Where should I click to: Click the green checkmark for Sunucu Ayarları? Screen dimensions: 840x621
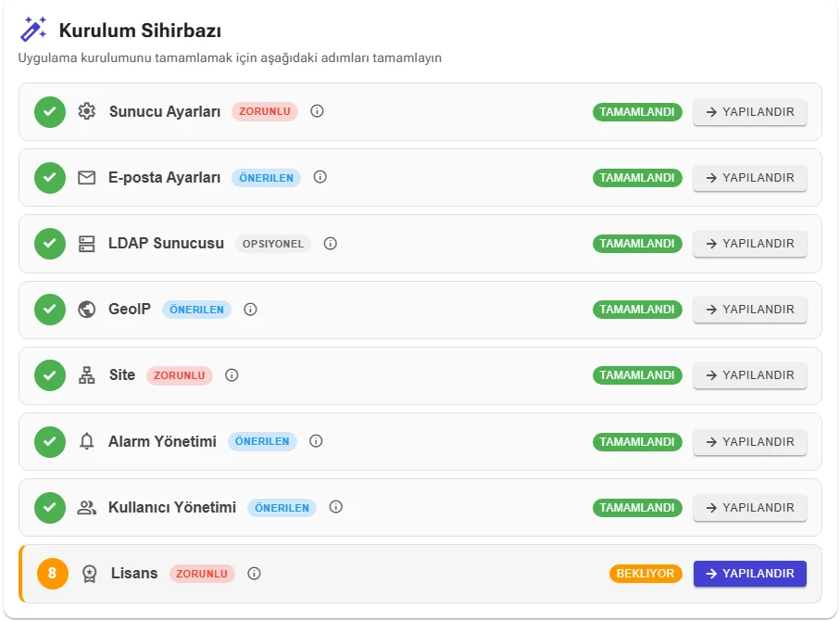(50, 111)
